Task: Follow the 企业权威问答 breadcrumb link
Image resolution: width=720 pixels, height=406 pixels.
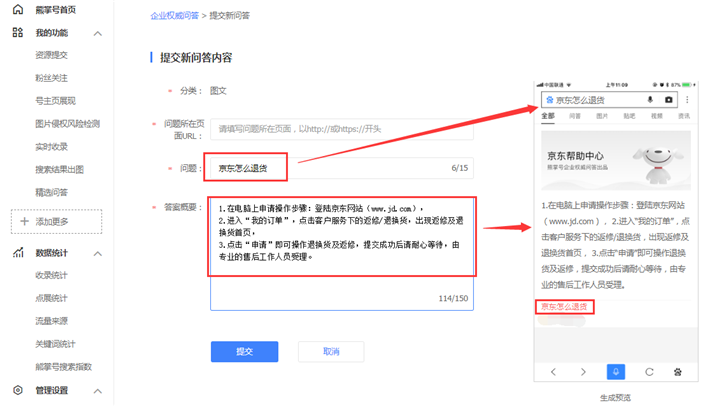Action: (x=174, y=16)
